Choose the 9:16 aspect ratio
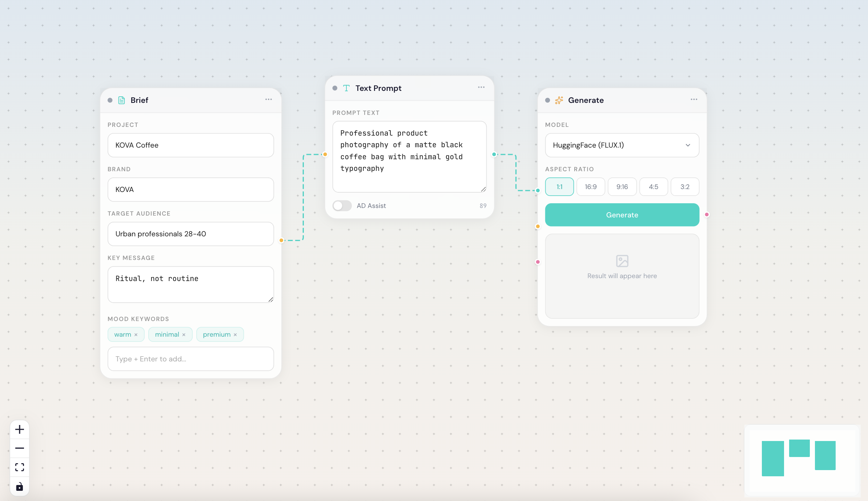This screenshot has width=868, height=501. (x=622, y=187)
